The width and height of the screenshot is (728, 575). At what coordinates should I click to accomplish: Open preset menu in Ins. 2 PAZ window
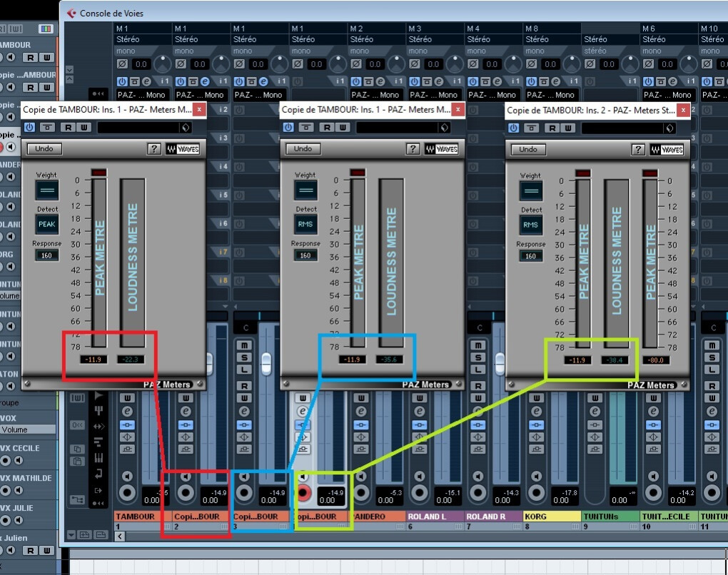(x=669, y=128)
